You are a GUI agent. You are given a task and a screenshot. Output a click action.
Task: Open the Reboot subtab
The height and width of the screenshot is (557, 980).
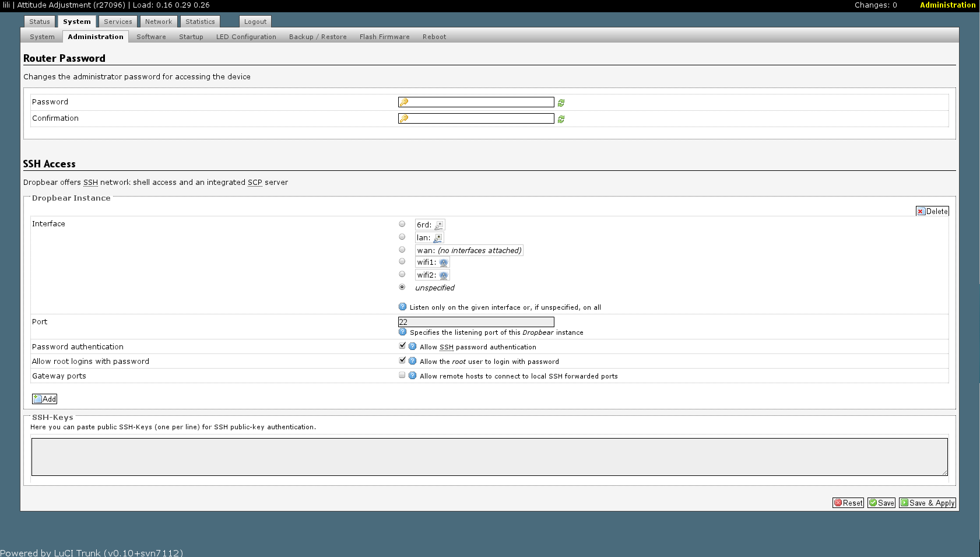(x=434, y=37)
